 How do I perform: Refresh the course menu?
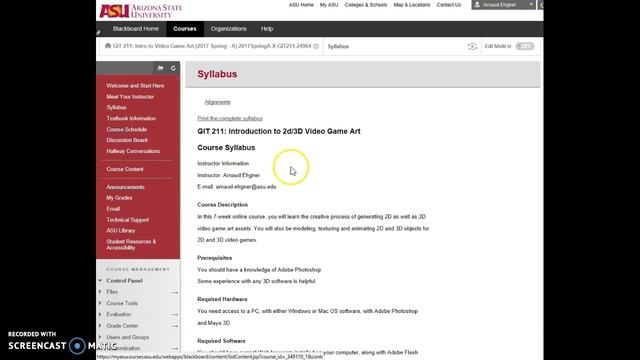point(173,68)
